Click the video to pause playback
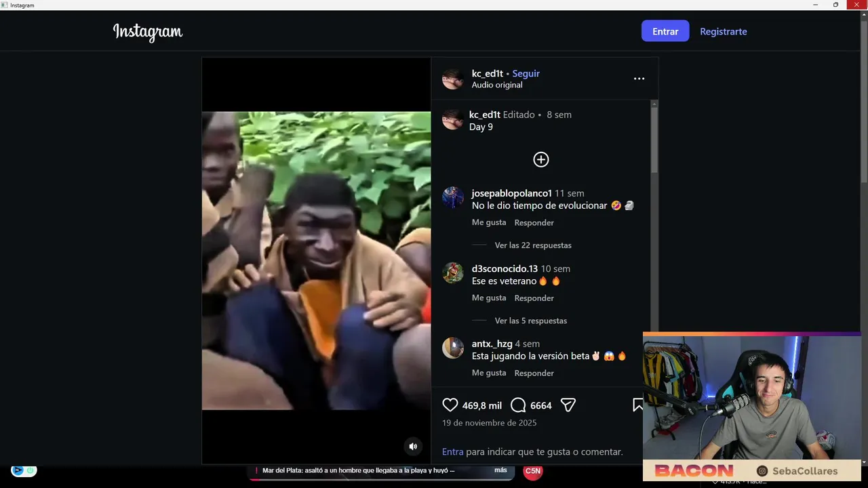The image size is (868, 488). point(316,260)
